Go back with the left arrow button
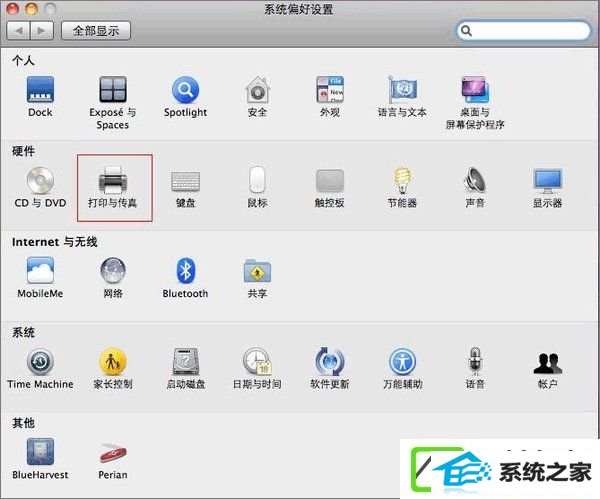This screenshot has width=600, height=499. coord(18,30)
